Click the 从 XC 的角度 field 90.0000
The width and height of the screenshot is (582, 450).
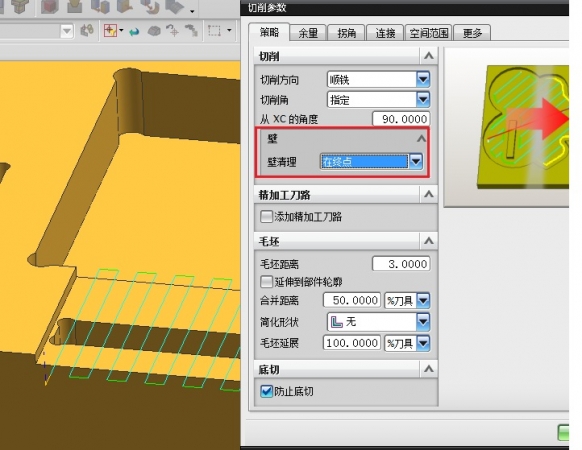[401, 119]
